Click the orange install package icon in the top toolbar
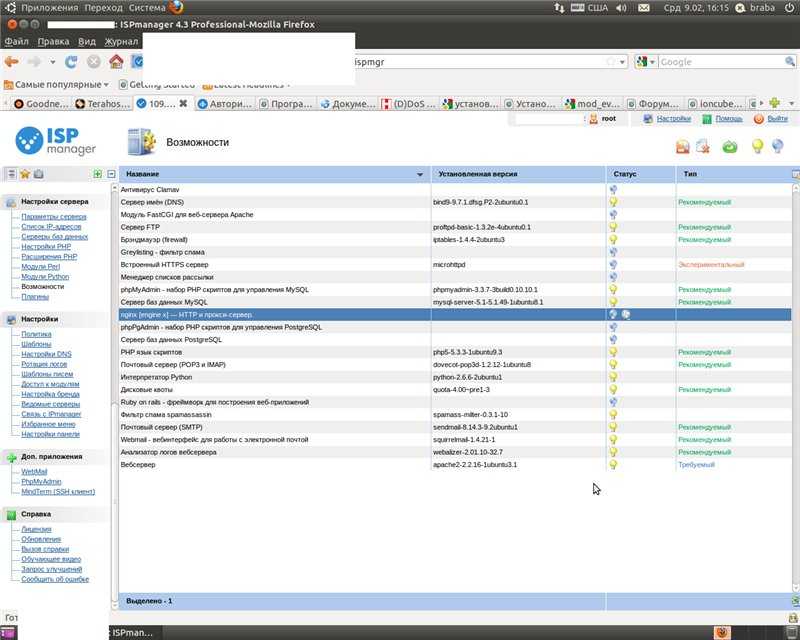 [683, 147]
